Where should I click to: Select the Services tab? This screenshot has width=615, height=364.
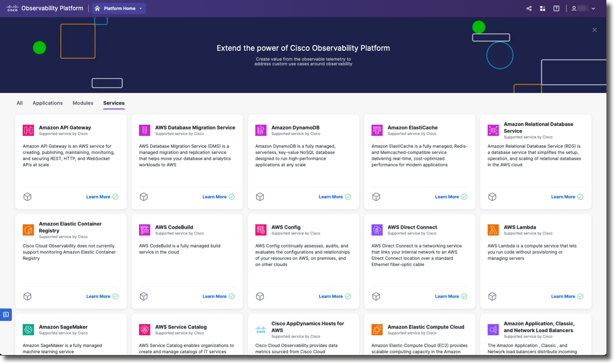(x=114, y=103)
